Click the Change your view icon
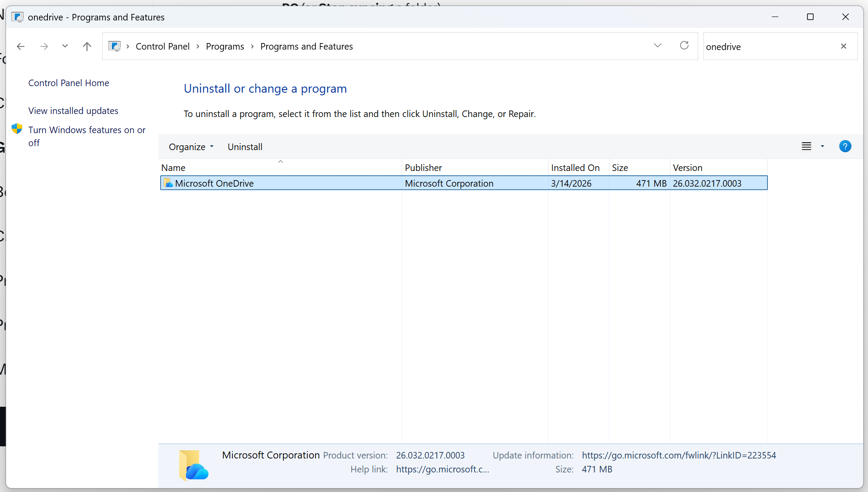This screenshot has height=492, width=868. click(806, 147)
